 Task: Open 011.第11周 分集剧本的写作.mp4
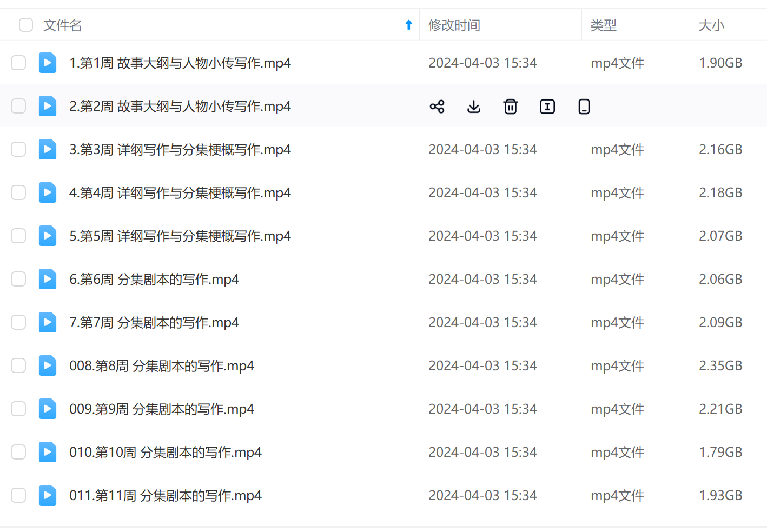(x=166, y=496)
